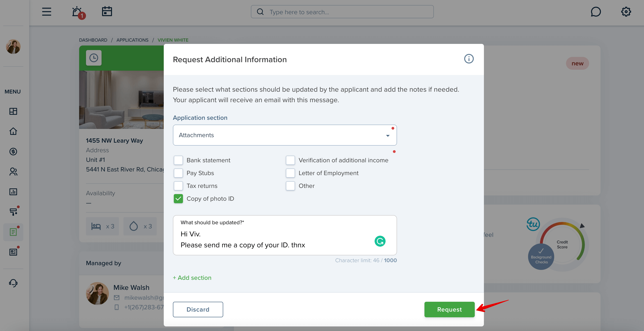Open the settings gear icon
The height and width of the screenshot is (331, 644).
[x=626, y=12]
